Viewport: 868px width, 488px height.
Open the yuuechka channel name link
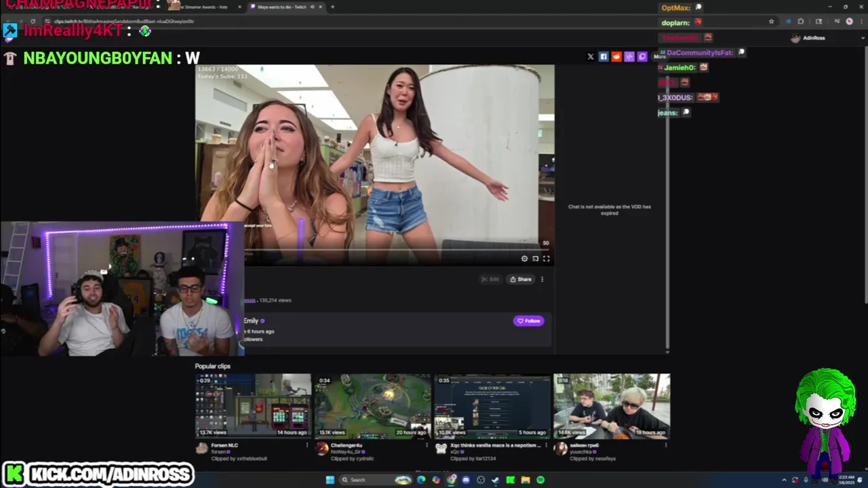coord(581,452)
